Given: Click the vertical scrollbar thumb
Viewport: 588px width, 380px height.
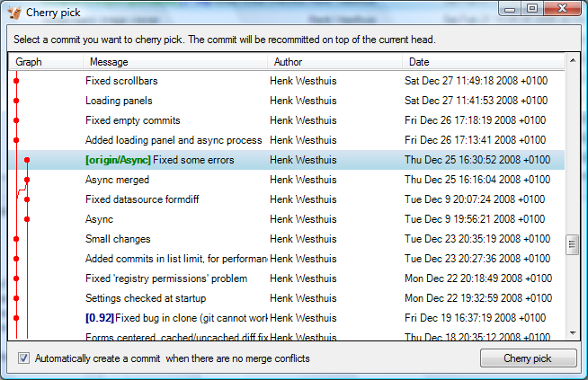Looking at the screenshot, I should click(572, 244).
